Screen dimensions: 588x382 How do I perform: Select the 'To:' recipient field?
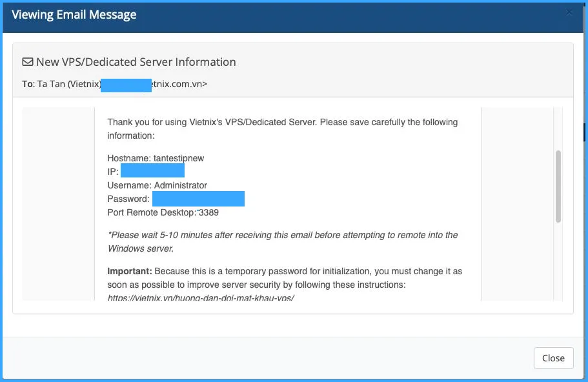26,84
